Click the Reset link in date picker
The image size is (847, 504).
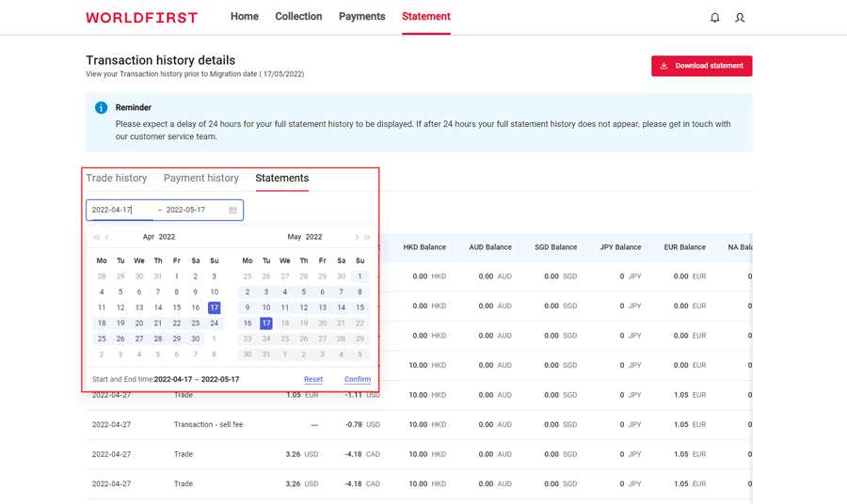313,379
